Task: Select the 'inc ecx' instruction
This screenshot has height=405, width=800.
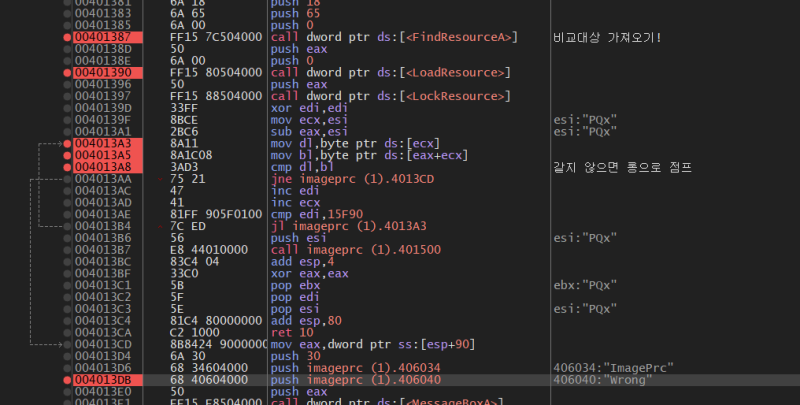Action: click(x=295, y=202)
